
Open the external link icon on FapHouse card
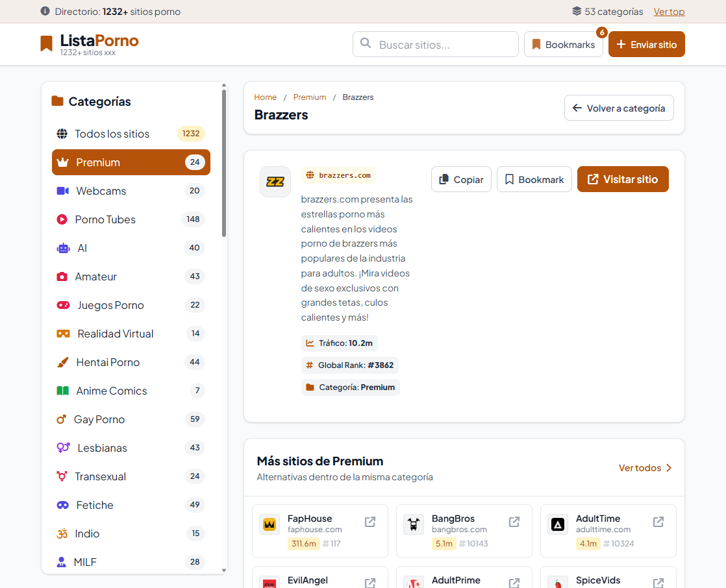click(x=370, y=522)
